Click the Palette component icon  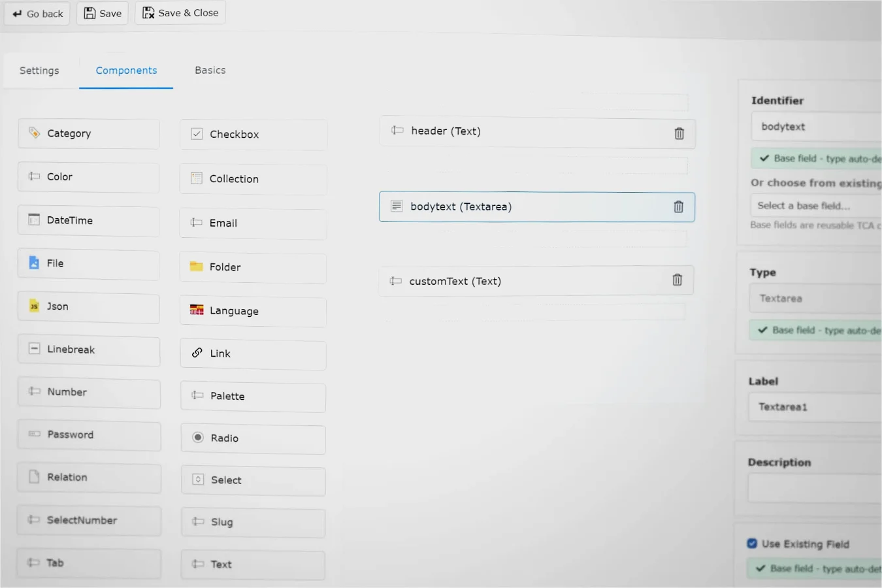[197, 395]
